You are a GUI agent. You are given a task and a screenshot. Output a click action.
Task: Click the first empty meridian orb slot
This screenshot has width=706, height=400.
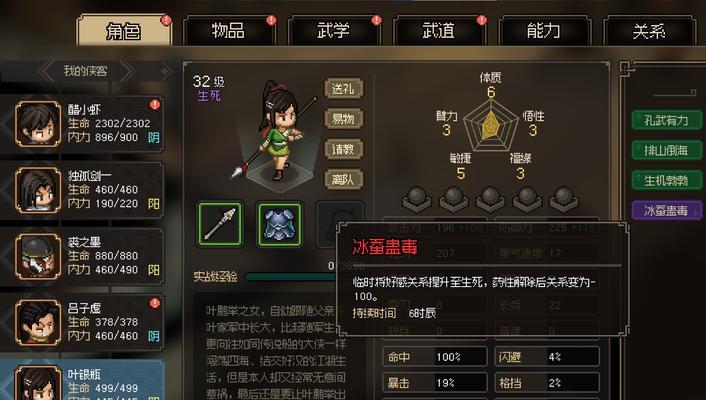click(x=416, y=199)
